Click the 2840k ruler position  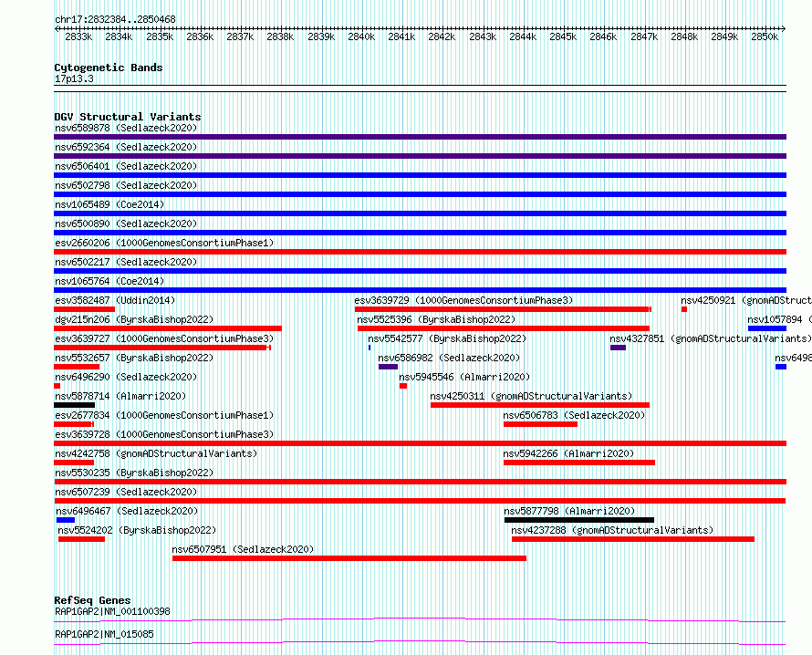[x=361, y=36]
